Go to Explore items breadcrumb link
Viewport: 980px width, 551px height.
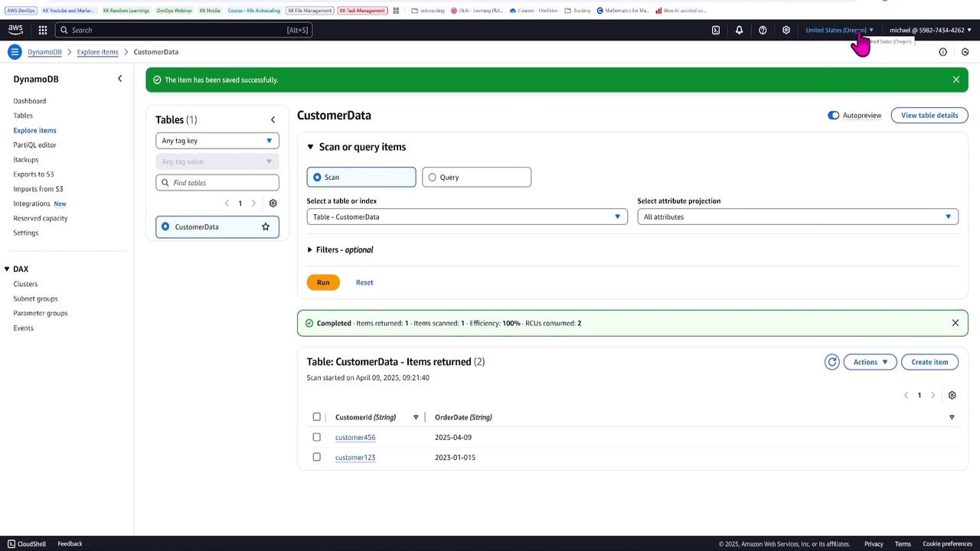(x=98, y=52)
